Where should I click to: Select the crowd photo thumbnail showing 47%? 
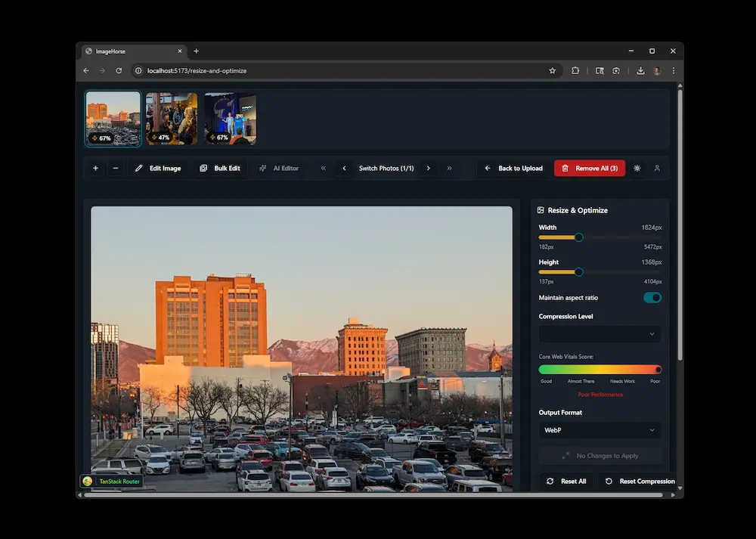(x=172, y=119)
